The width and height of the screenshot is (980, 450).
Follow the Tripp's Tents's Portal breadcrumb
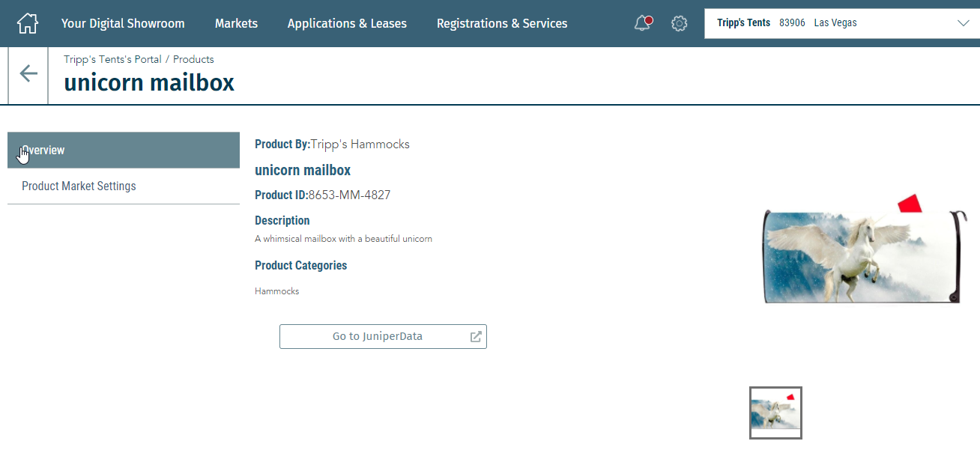click(x=112, y=59)
